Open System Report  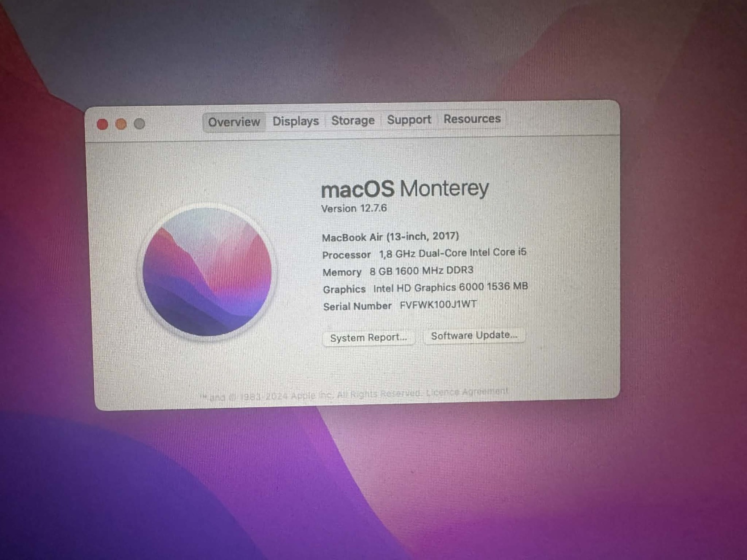(369, 338)
